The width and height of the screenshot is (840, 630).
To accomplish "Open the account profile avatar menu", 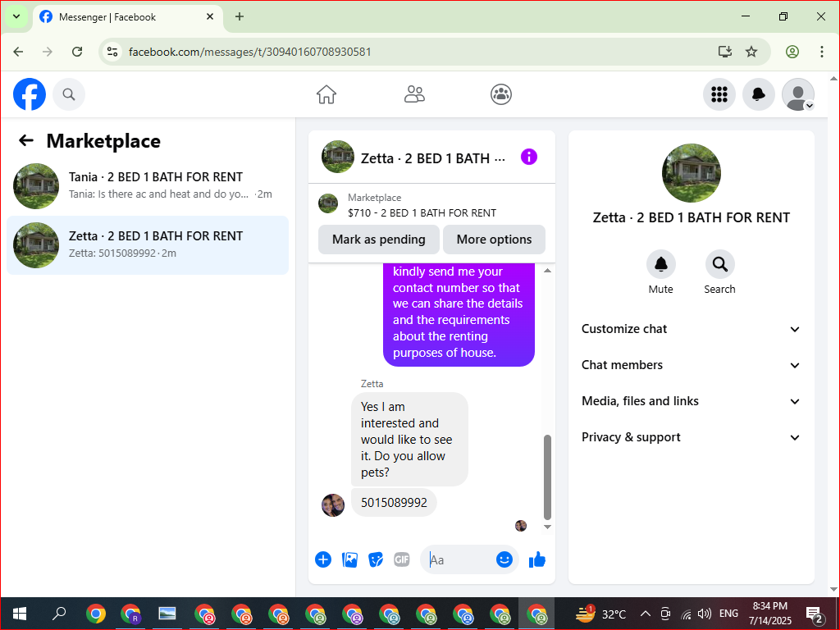I will [x=798, y=94].
